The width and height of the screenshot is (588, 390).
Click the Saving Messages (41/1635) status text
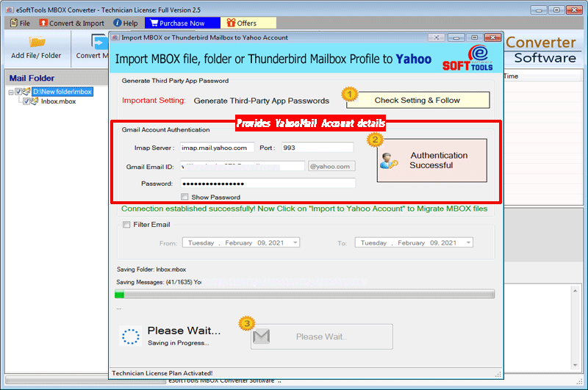pos(159,282)
